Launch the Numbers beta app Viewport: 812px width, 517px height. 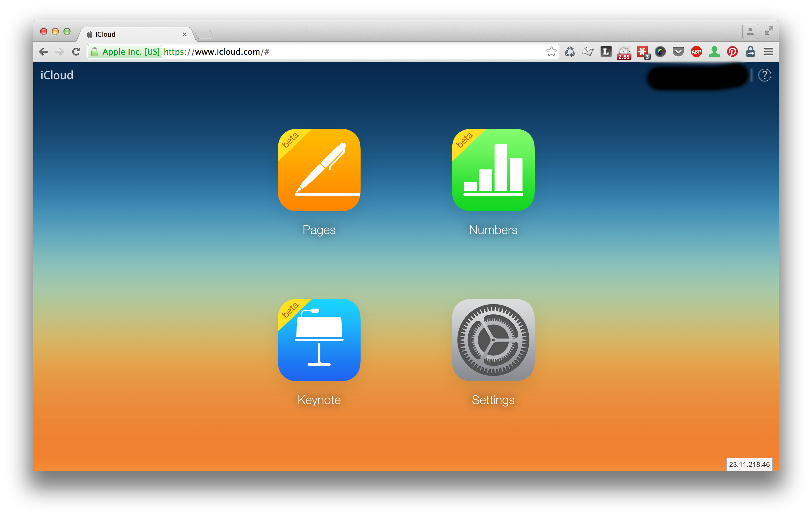(493, 170)
